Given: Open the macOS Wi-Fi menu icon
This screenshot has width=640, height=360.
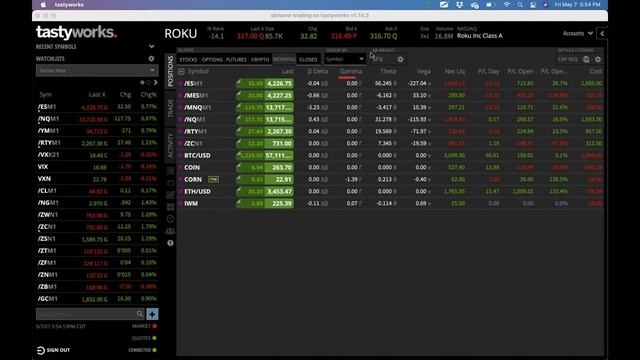Looking at the screenshot, I should (507, 5).
